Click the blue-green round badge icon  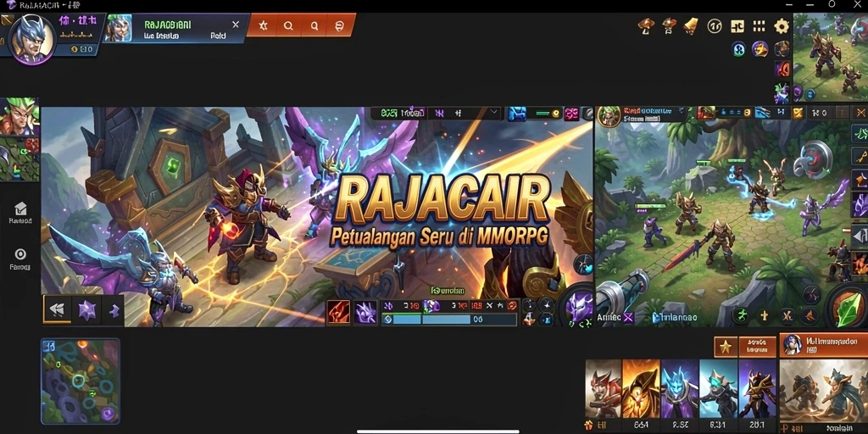tap(739, 49)
